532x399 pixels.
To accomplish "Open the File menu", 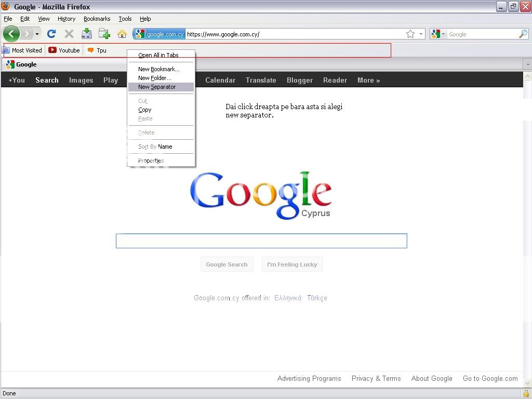I will pyautogui.click(x=8, y=19).
